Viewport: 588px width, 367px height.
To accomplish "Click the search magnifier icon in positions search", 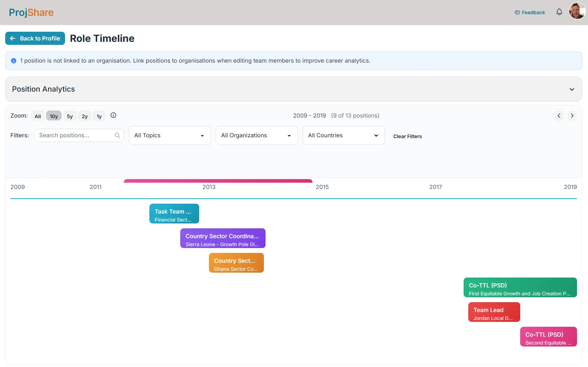I will 117,135.
